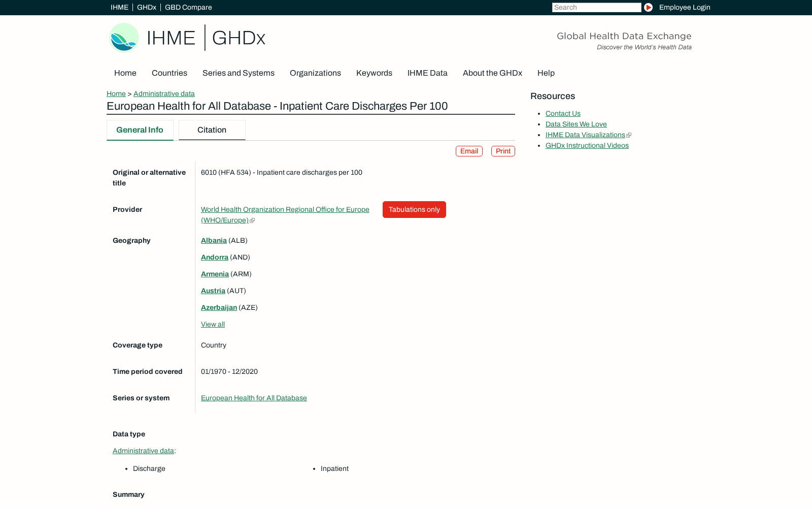Open the Organizations menu item
This screenshot has height=508, width=812.
[315, 73]
